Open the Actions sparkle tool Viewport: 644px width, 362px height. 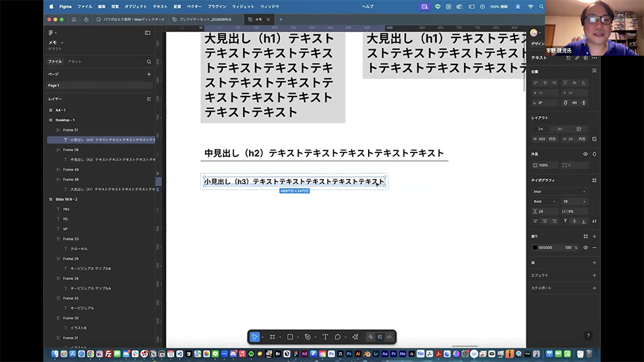(356, 337)
